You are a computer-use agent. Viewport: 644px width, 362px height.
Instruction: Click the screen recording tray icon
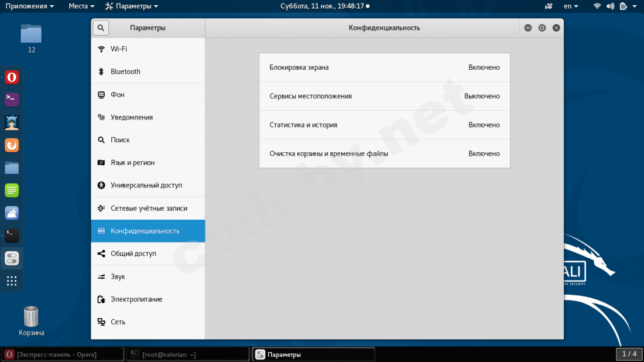click(x=549, y=6)
